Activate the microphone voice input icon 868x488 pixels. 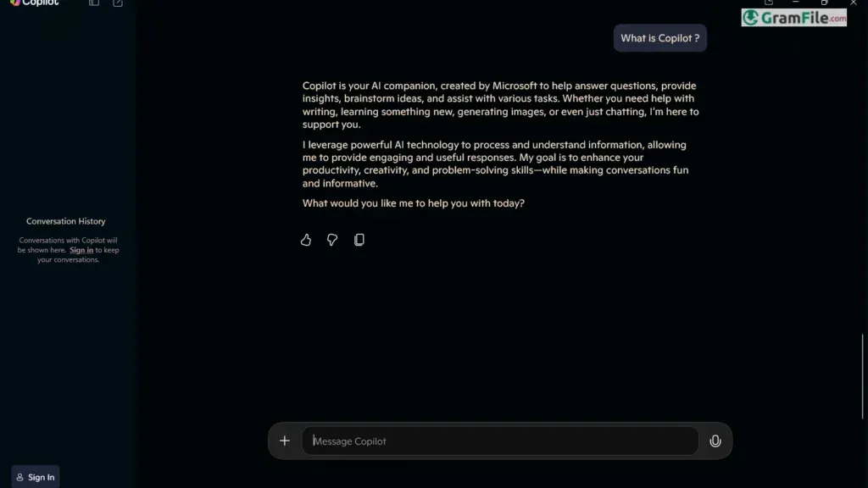(x=715, y=441)
